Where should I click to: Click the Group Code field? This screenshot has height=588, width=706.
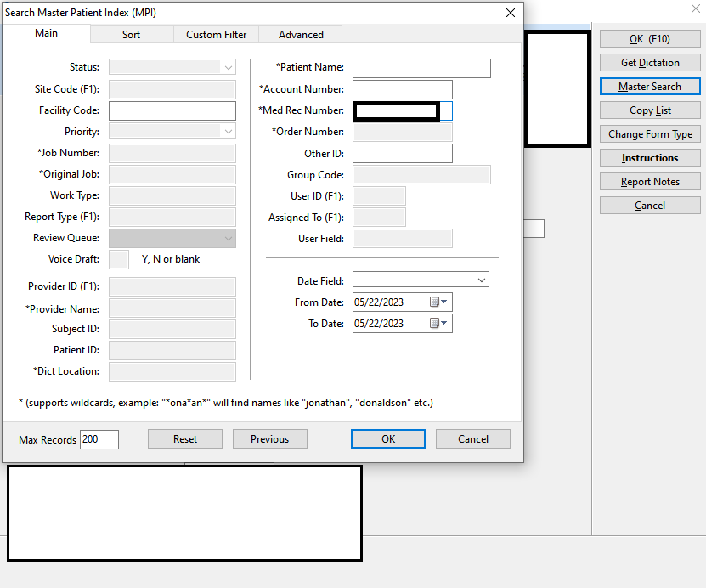(421, 175)
